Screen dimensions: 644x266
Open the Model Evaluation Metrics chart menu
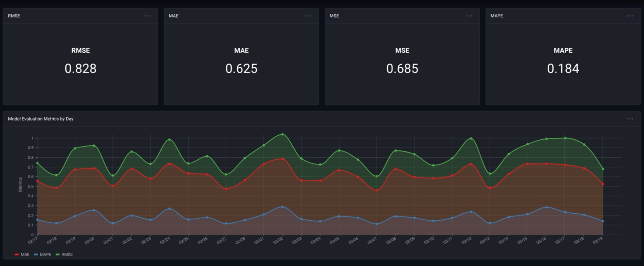630,119
